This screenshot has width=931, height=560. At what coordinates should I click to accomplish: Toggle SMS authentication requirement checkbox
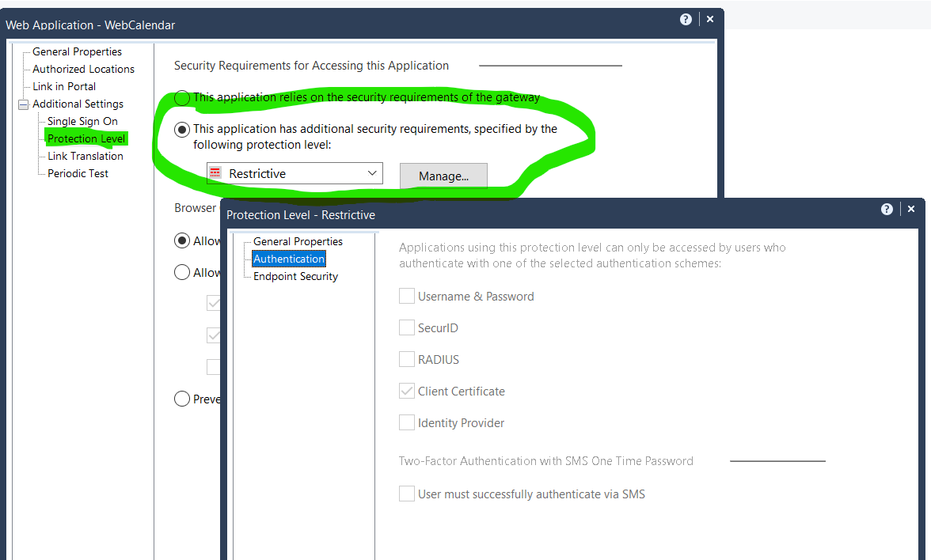(407, 494)
